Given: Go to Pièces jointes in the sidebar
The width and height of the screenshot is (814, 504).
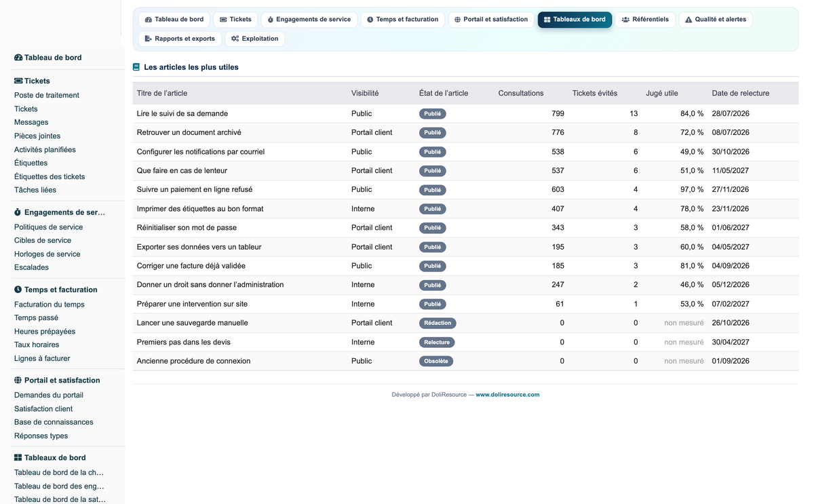Looking at the screenshot, I should (37, 136).
